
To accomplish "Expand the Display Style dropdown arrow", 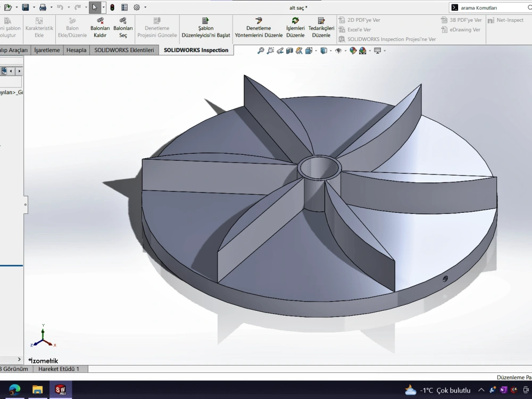I will coord(331,51).
